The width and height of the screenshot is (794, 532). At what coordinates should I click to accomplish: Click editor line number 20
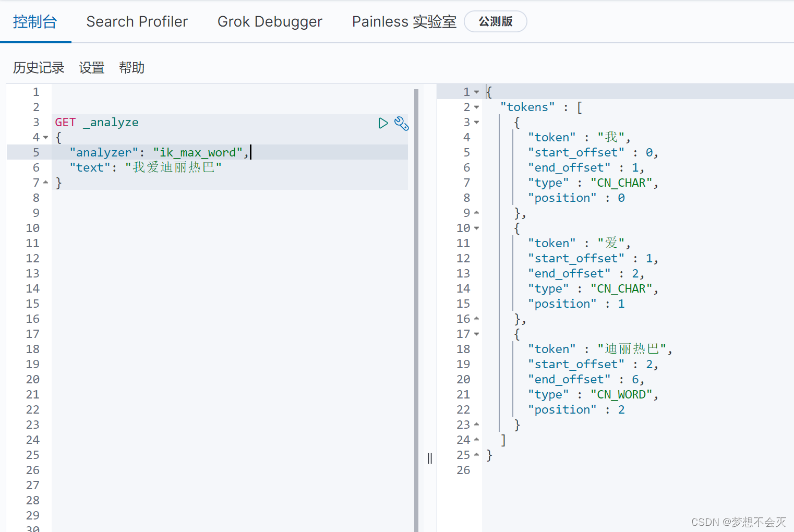coord(33,380)
